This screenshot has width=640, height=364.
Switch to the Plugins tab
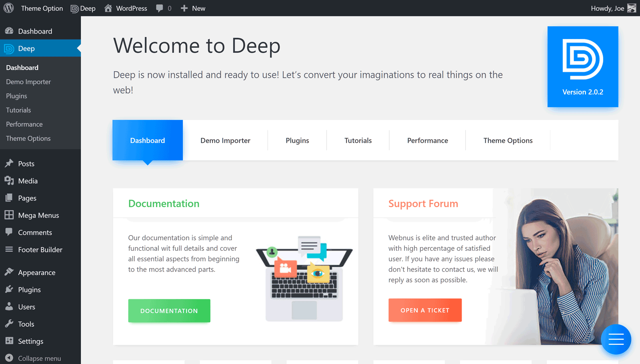point(297,140)
